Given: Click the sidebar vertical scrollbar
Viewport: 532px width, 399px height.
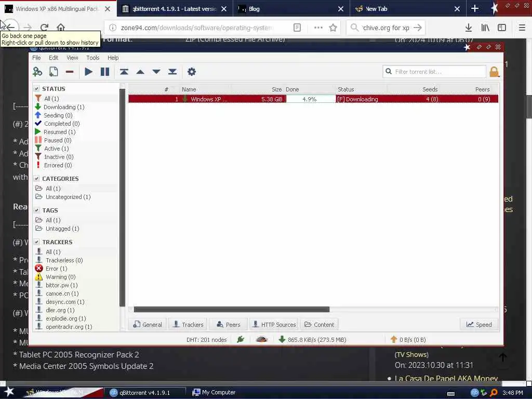Looking at the screenshot, I should [122, 197].
